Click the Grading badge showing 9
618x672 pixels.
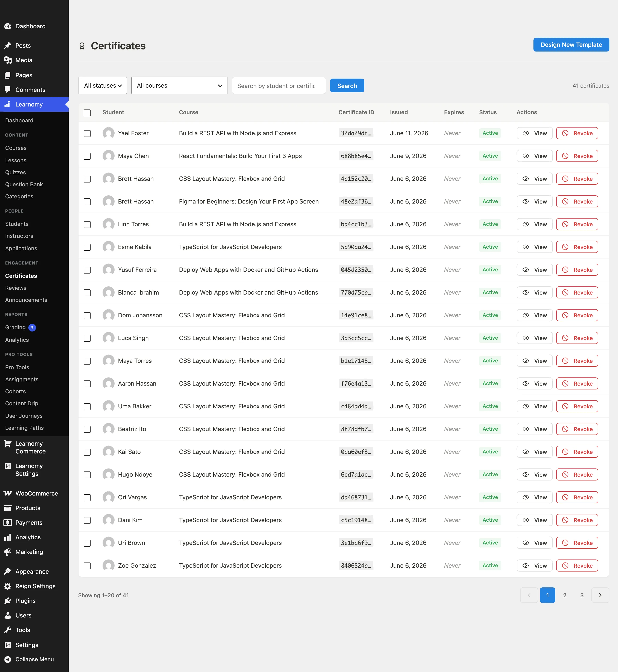click(x=32, y=328)
